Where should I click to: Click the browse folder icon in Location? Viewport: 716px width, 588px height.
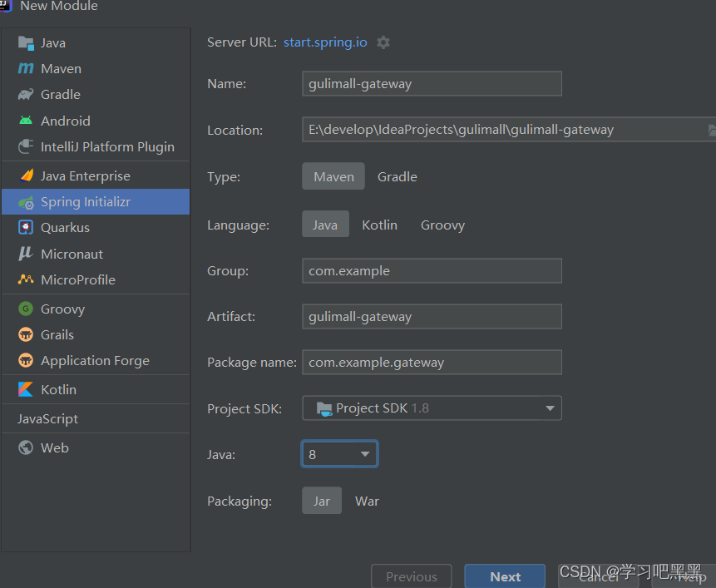click(x=712, y=130)
